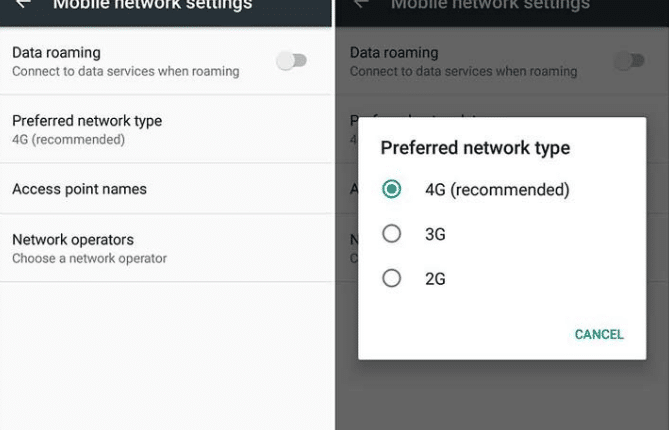Pick the 2G radio button
The width and height of the screenshot is (669, 430).
tap(392, 279)
